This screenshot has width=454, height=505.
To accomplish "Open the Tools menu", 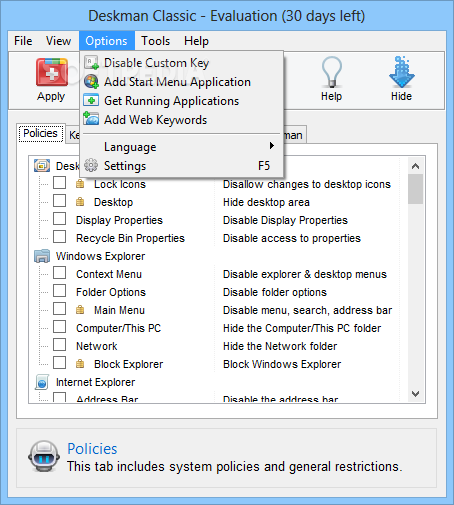I will tap(156, 41).
